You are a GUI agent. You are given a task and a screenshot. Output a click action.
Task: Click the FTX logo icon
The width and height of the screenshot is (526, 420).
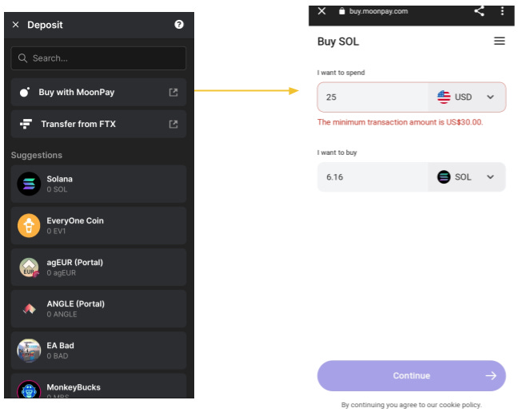(26, 124)
